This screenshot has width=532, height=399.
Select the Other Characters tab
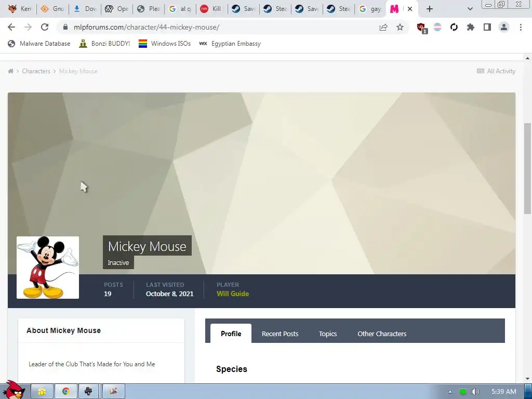click(x=382, y=334)
